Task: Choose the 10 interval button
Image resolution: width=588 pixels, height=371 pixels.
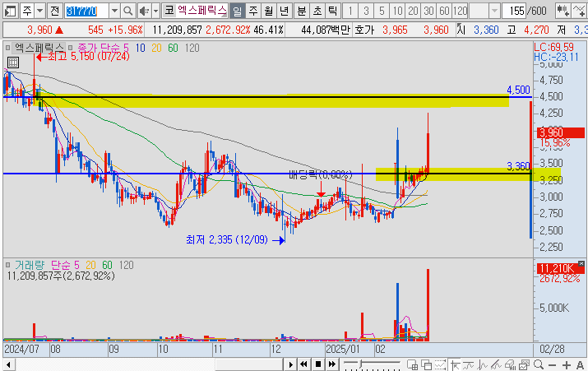Action: [x=397, y=11]
